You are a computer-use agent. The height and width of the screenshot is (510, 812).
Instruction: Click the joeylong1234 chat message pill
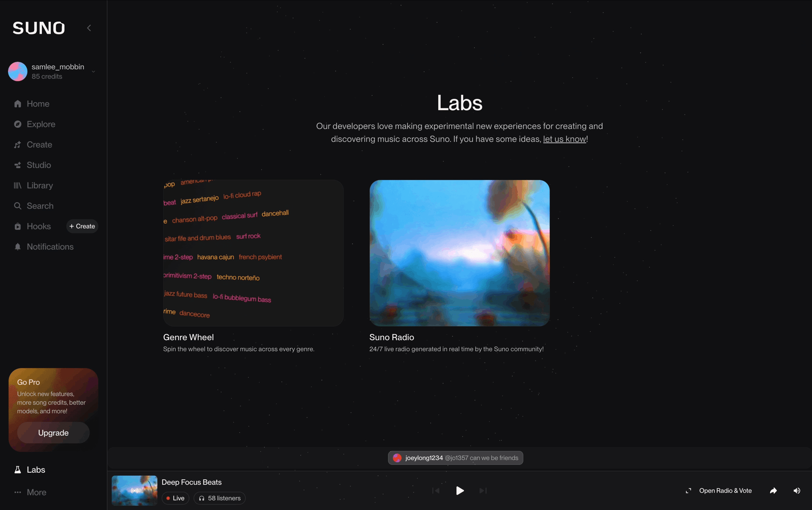tap(455, 458)
